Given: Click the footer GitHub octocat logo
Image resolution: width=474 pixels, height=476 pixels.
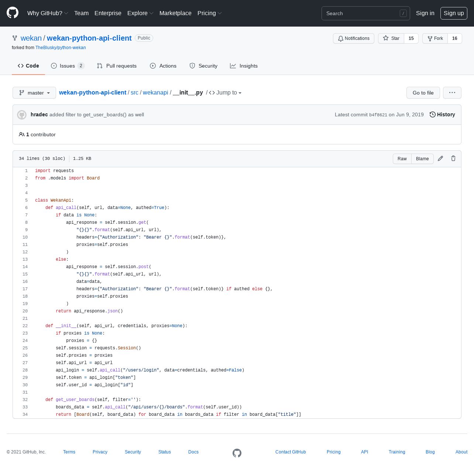Looking at the screenshot, I should (237, 453).
